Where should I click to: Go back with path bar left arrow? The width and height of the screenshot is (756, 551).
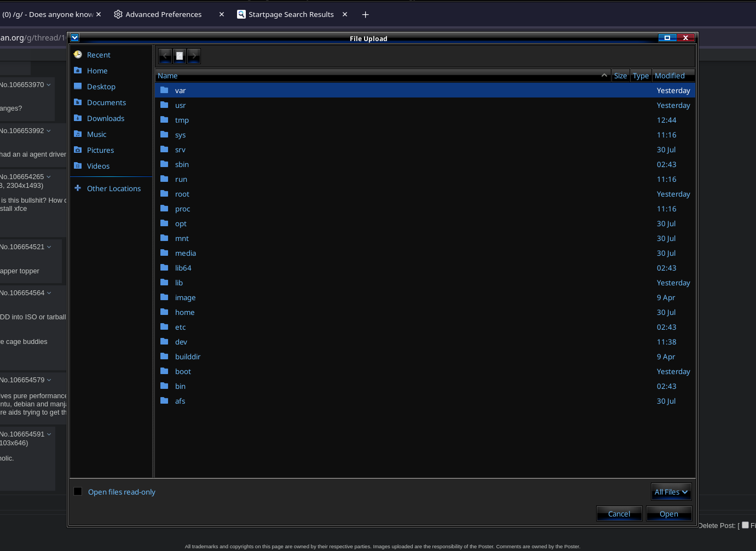[165, 56]
